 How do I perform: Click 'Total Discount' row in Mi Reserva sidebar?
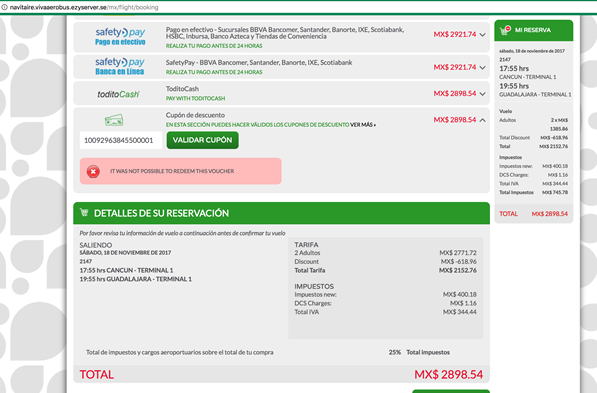(533, 137)
